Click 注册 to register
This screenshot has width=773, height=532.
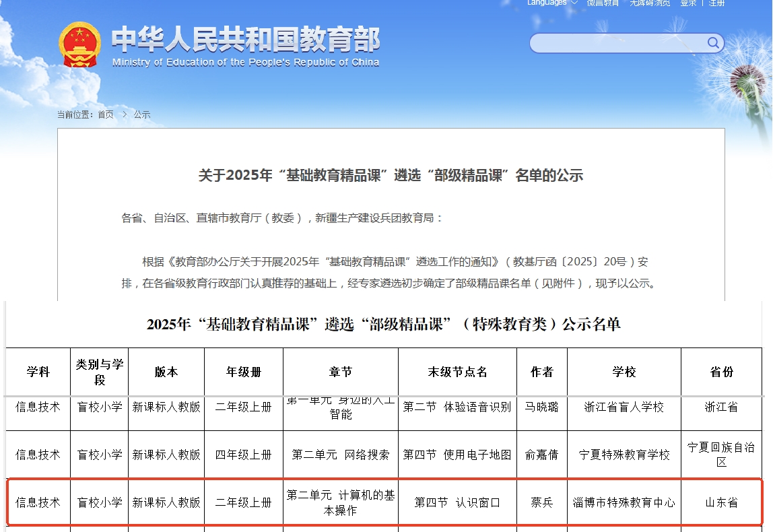point(715,3)
